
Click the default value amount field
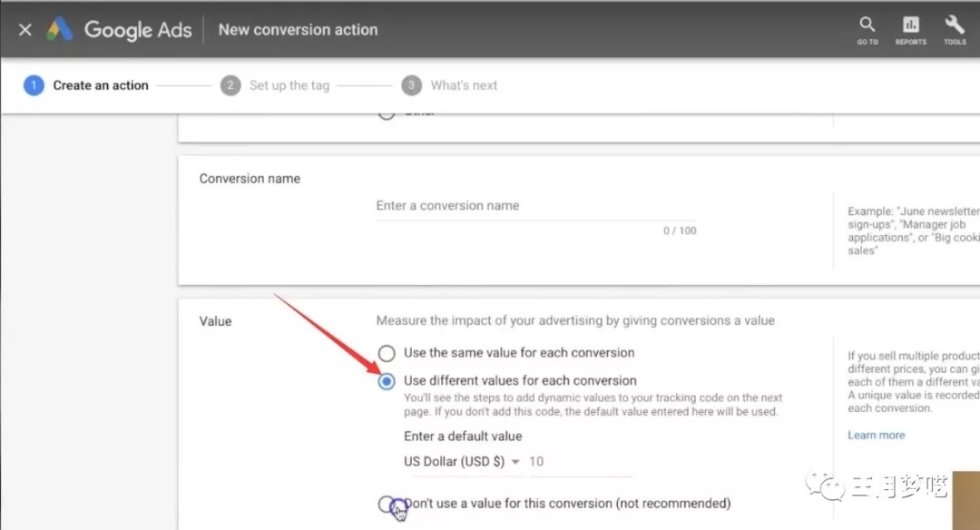[579, 462]
